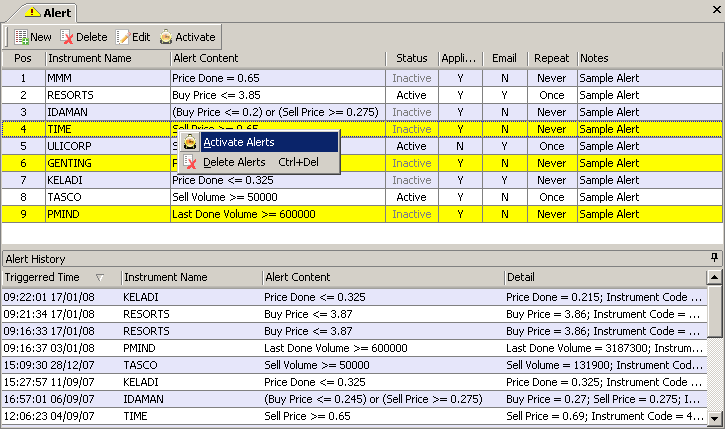Viewport: 725px width, 429px height.
Task: Click 'Sell Volume >= 50000' in the alert list
Action: [225, 197]
